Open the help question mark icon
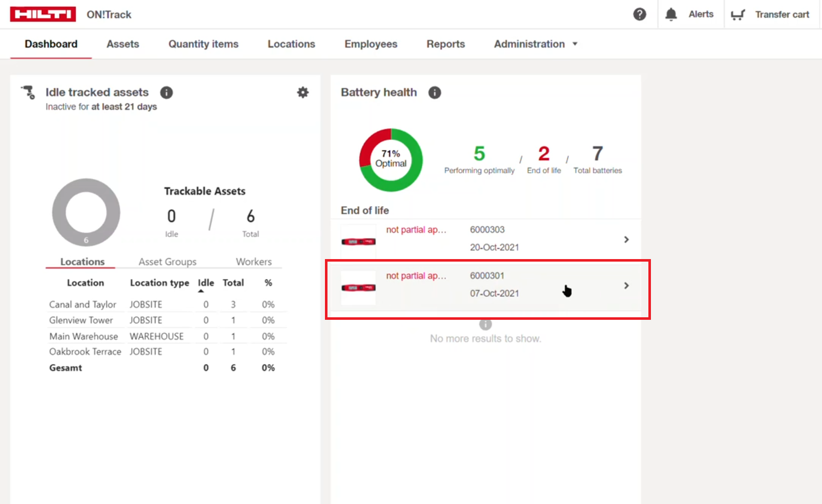The height and width of the screenshot is (504, 822). (x=640, y=14)
